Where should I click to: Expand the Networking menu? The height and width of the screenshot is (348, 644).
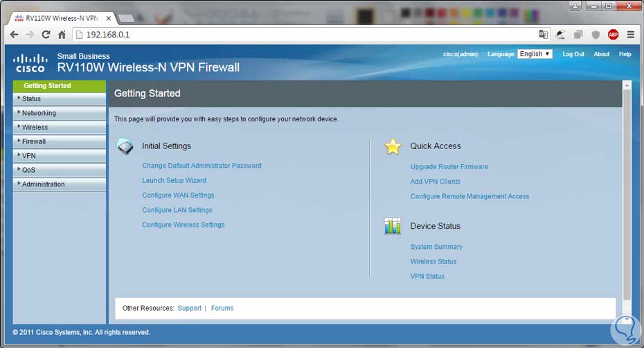(x=59, y=113)
